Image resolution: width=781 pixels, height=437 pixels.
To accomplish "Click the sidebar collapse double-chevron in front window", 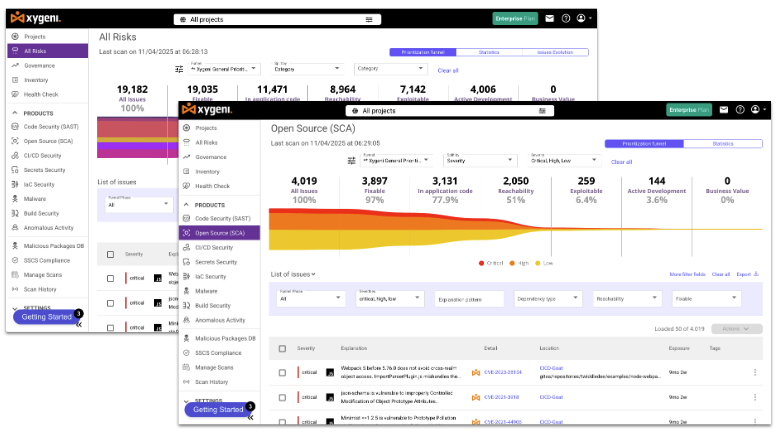I will [x=250, y=417].
